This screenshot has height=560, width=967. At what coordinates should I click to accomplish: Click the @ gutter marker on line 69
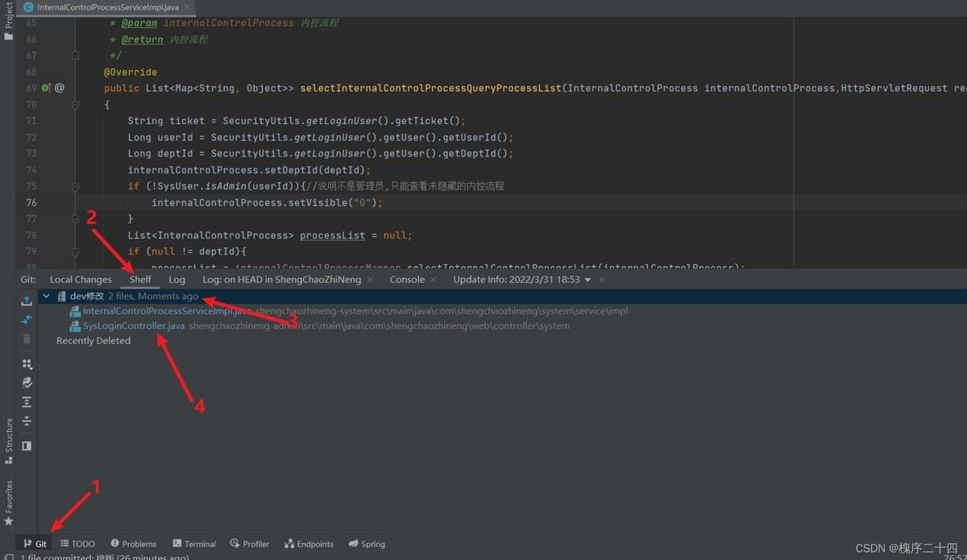tap(60, 88)
